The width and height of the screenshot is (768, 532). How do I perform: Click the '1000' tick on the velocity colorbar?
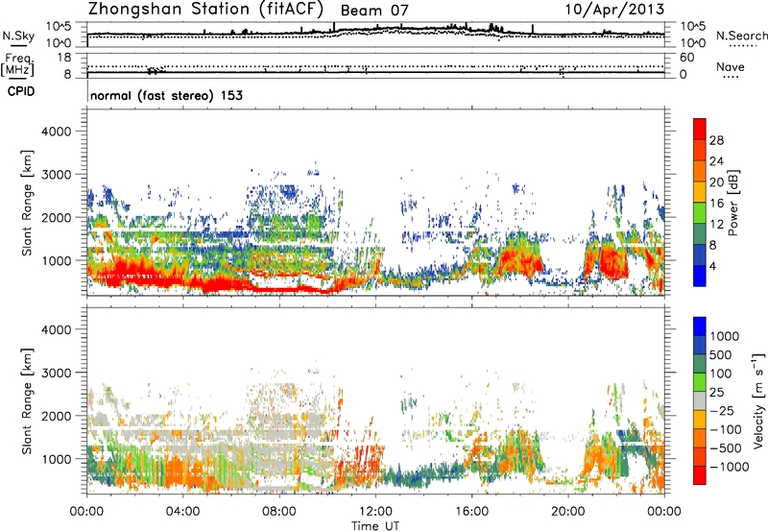click(x=725, y=336)
